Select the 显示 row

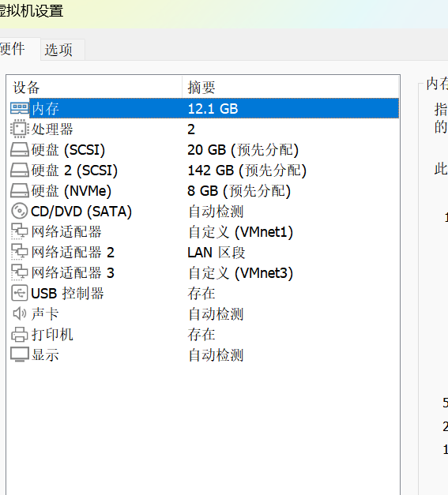click(x=205, y=354)
